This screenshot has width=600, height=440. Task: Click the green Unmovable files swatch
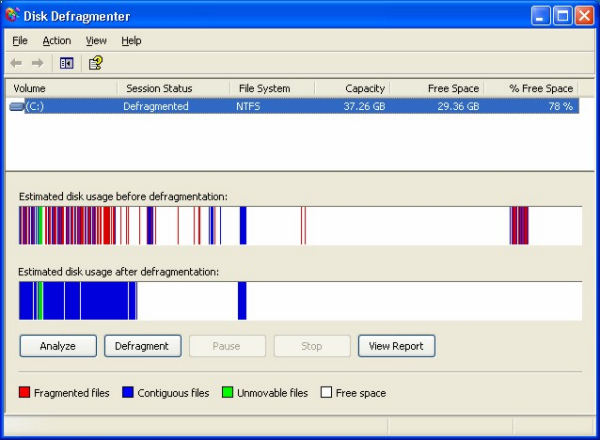click(227, 392)
